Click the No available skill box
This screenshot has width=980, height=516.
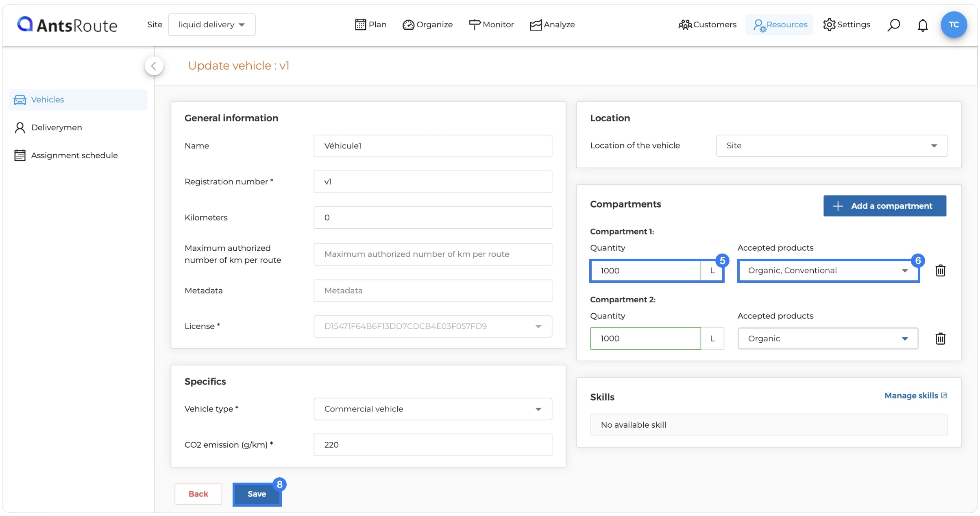(769, 425)
